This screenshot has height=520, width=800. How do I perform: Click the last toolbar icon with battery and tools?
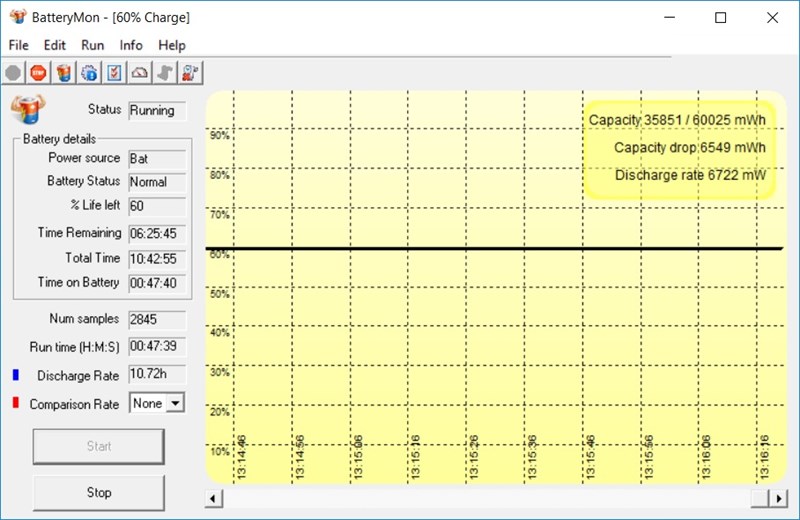(191, 72)
